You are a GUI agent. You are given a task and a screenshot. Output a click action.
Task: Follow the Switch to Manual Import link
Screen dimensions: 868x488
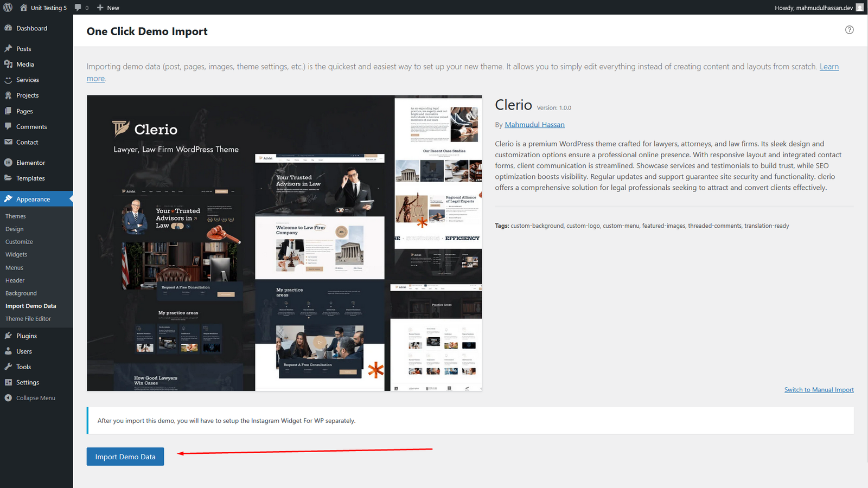(x=819, y=390)
